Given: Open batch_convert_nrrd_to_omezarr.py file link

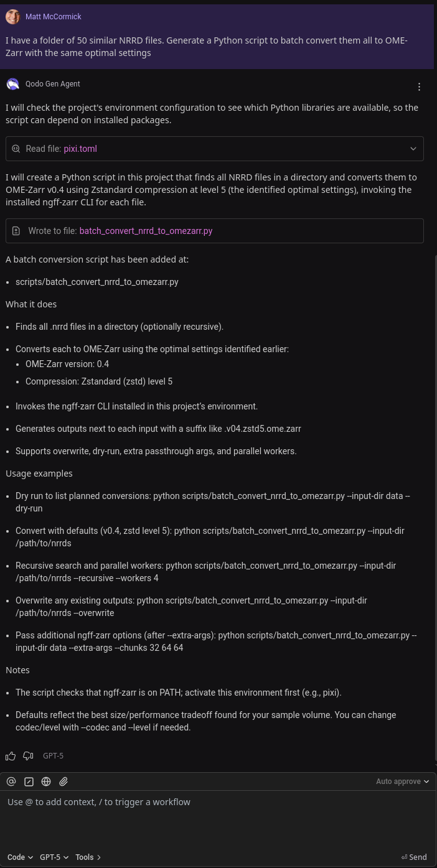Looking at the screenshot, I should [x=146, y=231].
